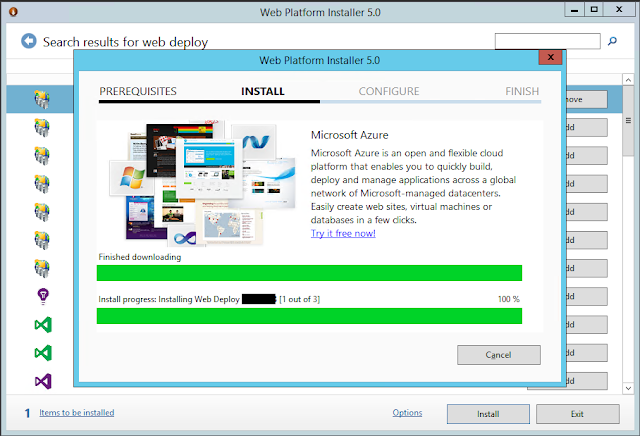Click 'Install progress: Installing Web Deploy' text
Screen dimensions: 640x436
pyautogui.click(x=169, y=299)
